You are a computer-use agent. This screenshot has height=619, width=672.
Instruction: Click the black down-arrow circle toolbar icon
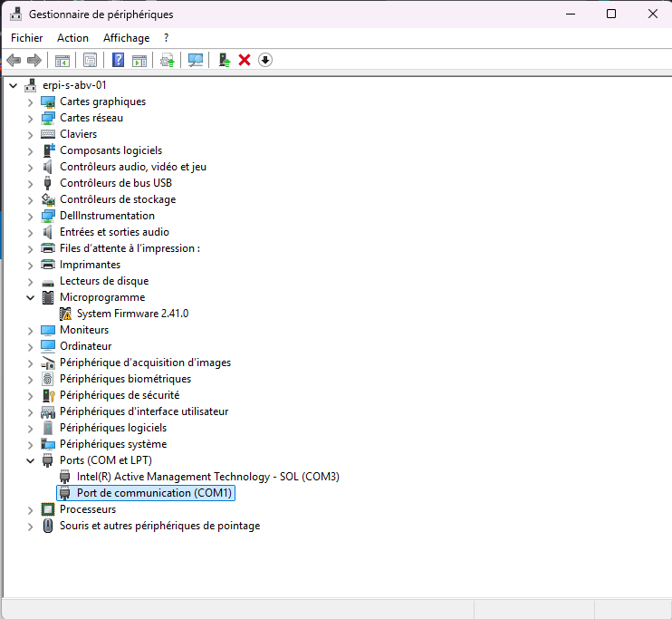pyautogui.click(x=265, y=60)
